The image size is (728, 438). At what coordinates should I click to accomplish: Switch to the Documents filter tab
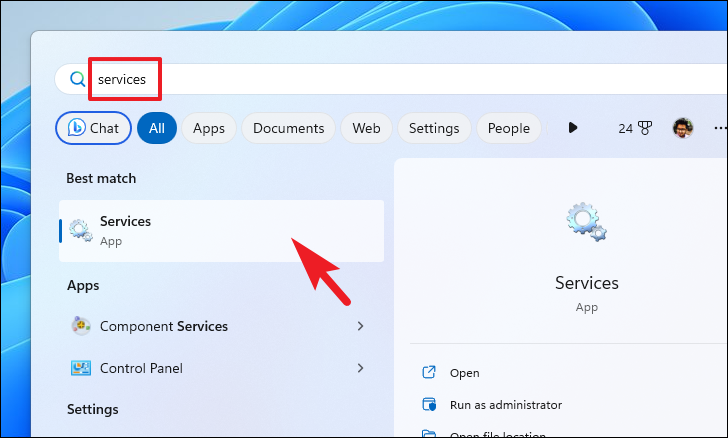point(288,128)
